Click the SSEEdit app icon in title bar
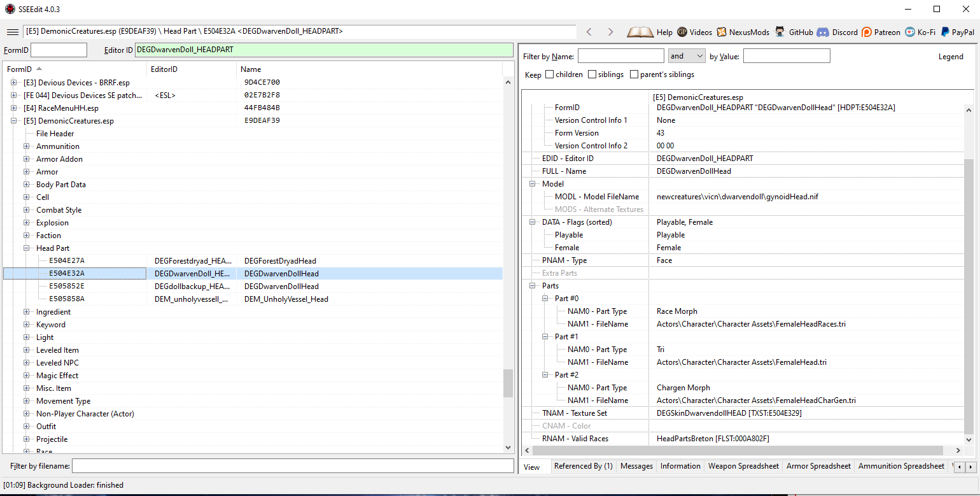Viewport: 980px width, 496px height. pos(10,9)
